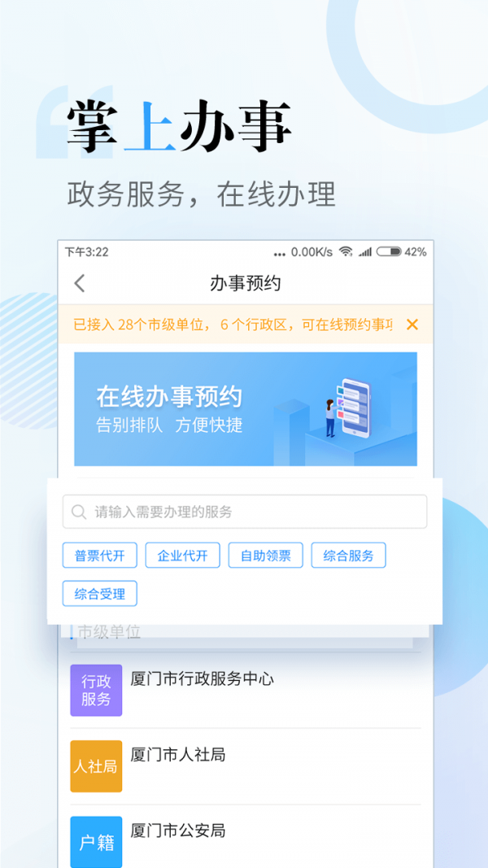Click the search magnifier icon
Image resolution: width=488 pixels, height=868 pixels.
point(79,512)
